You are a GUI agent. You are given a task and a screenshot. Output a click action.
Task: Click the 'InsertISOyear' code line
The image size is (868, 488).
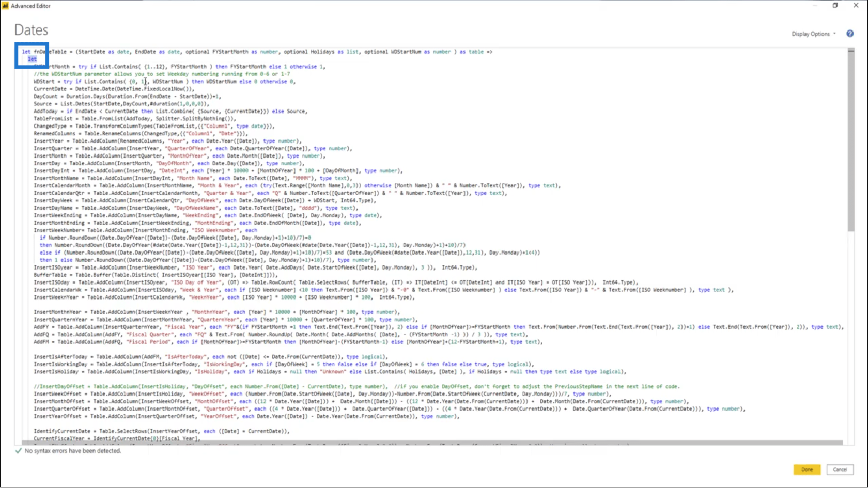[256, 267]
